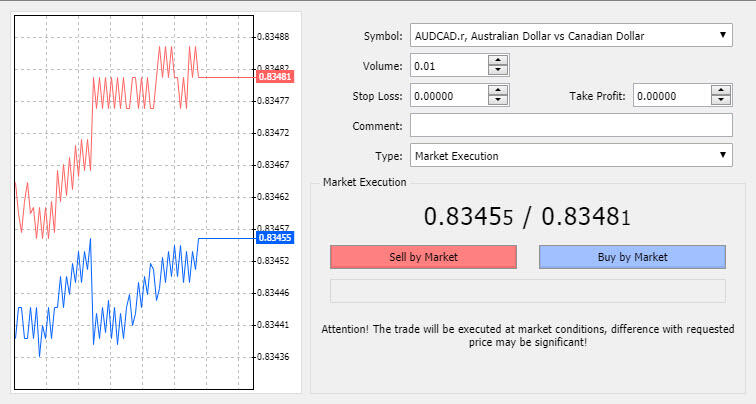Click the red 0.83481 ask price label
This screenshot has width=756, height=404.
pos(275,77)
